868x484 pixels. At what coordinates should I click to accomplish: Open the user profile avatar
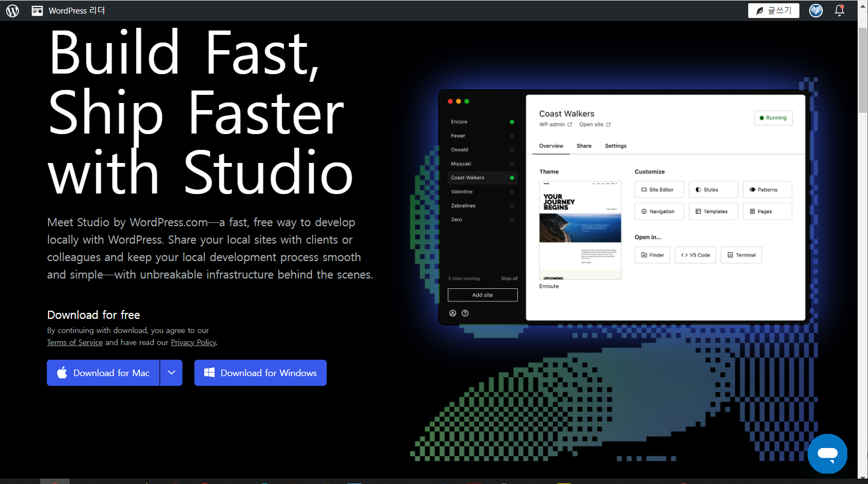(x=816, y=10)
